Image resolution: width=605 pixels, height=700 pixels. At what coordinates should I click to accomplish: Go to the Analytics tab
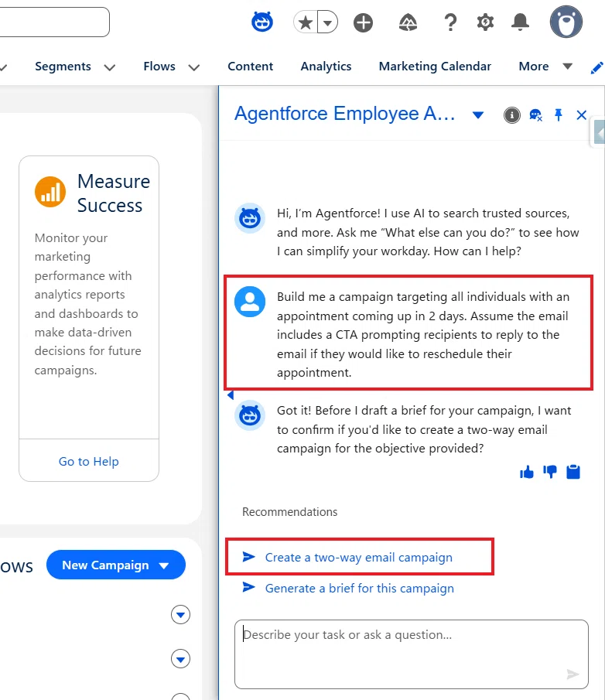326,66
